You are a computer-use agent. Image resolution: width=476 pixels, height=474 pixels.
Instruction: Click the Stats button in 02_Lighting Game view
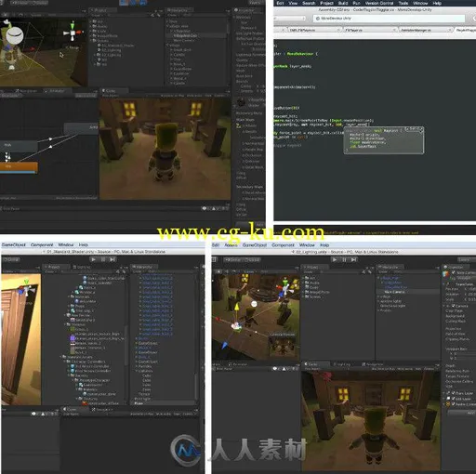coord(418,369)
